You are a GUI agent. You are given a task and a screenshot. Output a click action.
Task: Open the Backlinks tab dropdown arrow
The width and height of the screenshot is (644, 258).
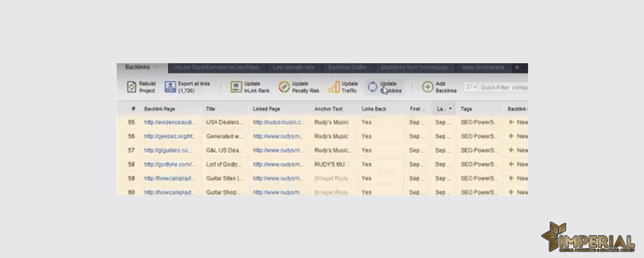(156, 67)
